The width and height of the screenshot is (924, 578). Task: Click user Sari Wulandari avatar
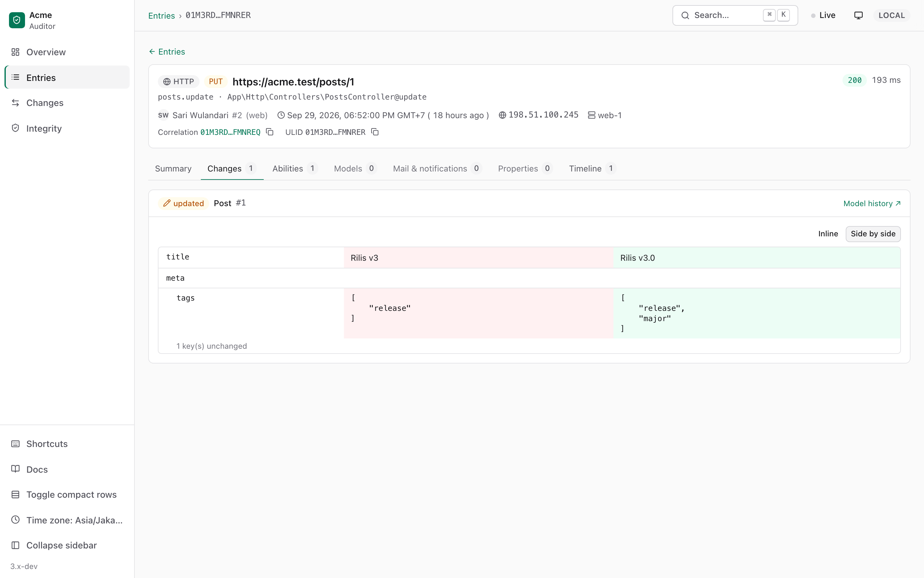coord(163,115)
